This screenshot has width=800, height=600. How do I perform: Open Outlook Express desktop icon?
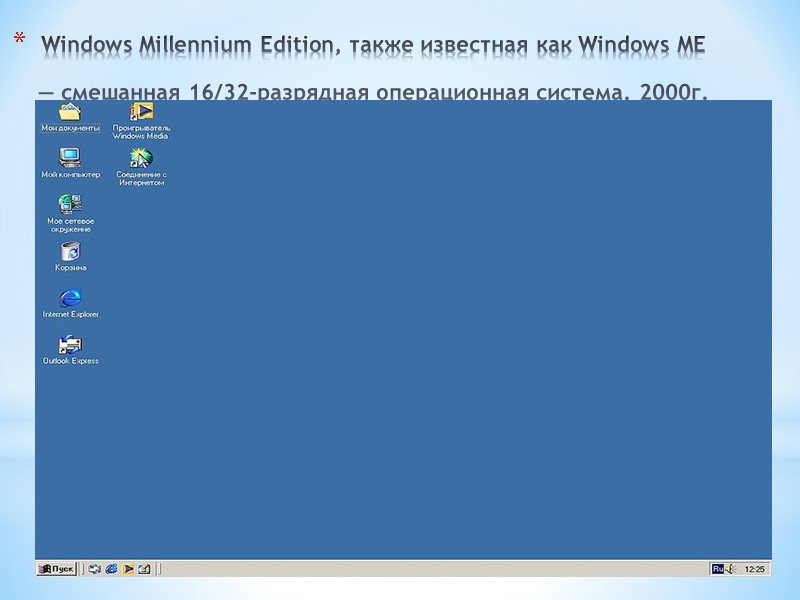coord(68,345)
